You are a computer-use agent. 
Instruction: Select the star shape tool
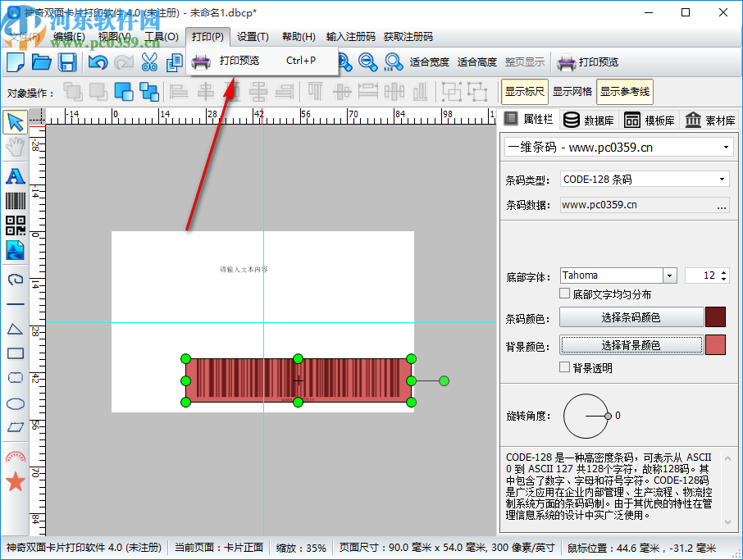(x=15, y=481)
